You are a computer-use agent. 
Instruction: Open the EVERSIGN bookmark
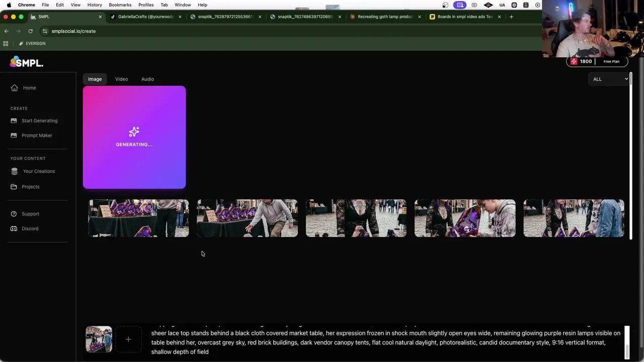(32, 44)
